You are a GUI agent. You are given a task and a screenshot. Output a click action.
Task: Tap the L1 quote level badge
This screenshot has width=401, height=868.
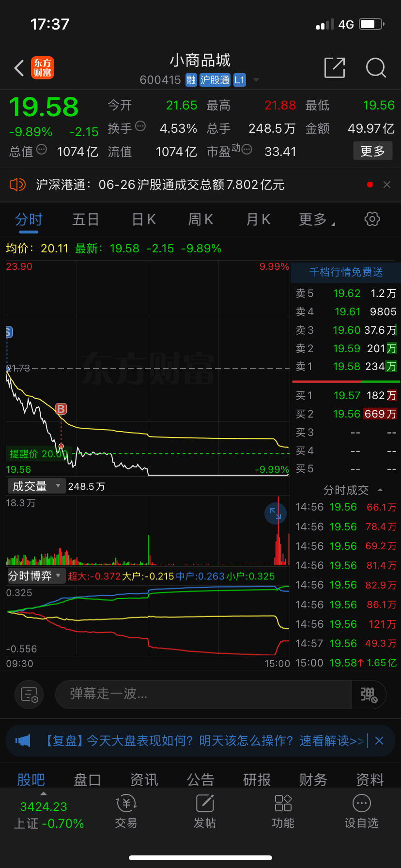coord(240,80)
